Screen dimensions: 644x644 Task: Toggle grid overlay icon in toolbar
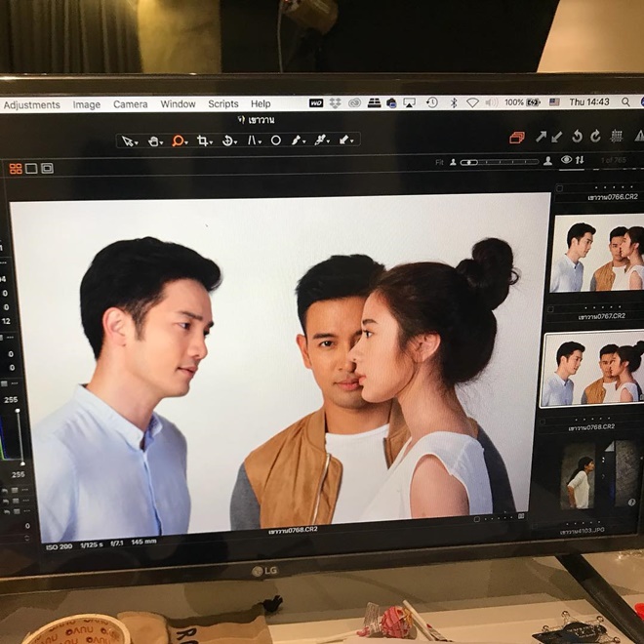coord(617,137)
